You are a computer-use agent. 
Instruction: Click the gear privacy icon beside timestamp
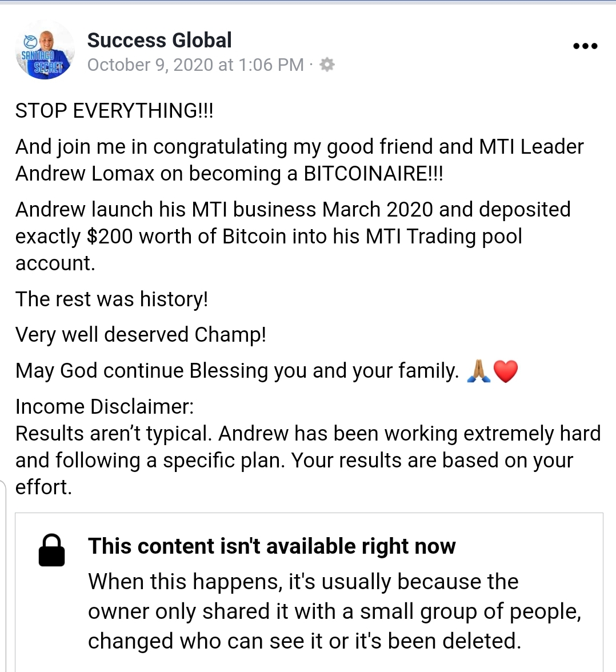tap(327, 65)
